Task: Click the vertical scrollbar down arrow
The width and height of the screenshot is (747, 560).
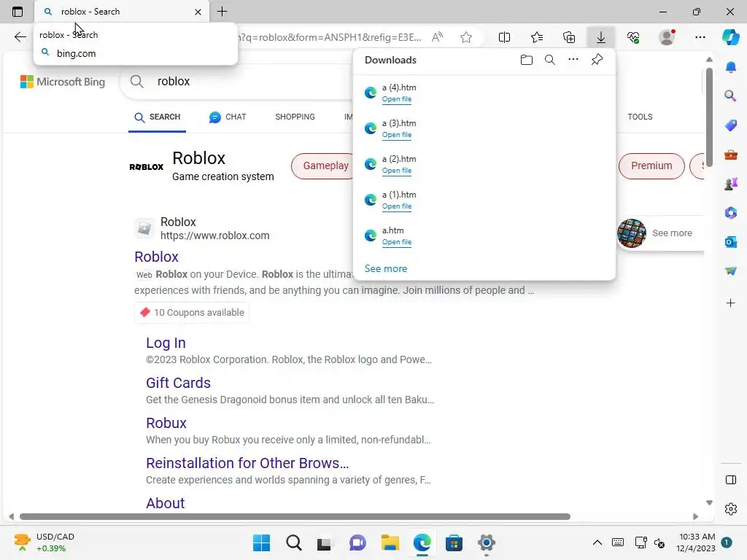Action: pyautogui.click(x=709, y=503)
